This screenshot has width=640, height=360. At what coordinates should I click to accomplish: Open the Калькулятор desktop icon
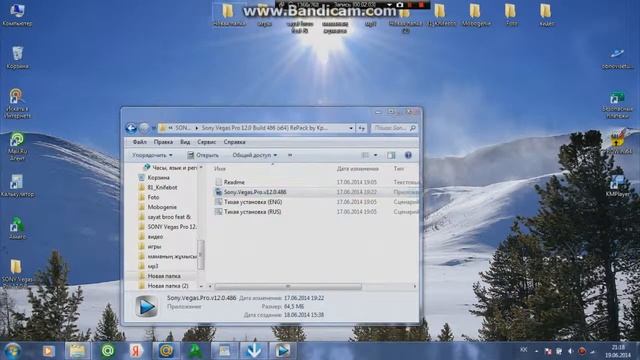17,186
